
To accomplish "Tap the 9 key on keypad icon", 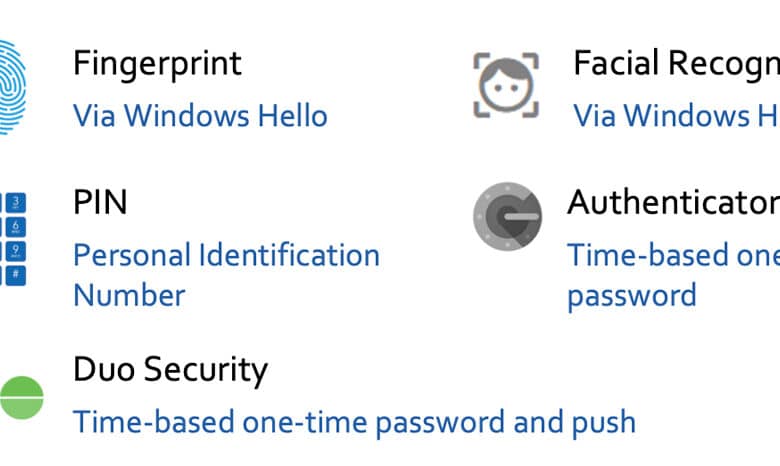I will [16, 251].
